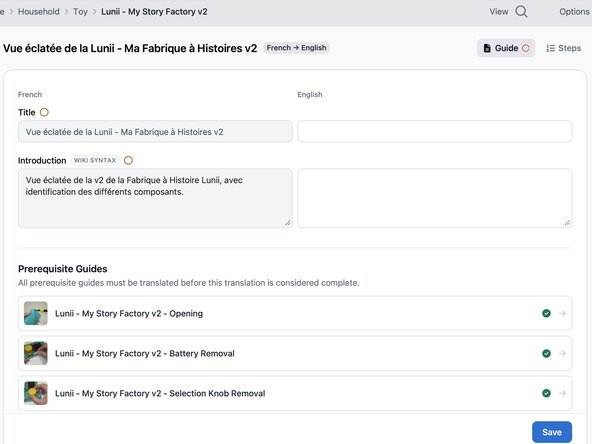Click the English Introduction text area
This screenshot has width=592, height=444.
click(435, 198)
